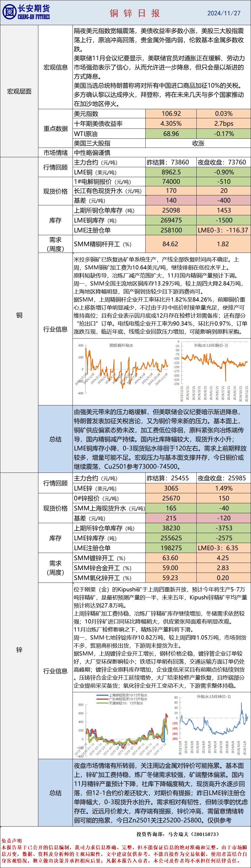
Task: Click the 免责声明 heading at the bottom
Action: coord(11,841)
